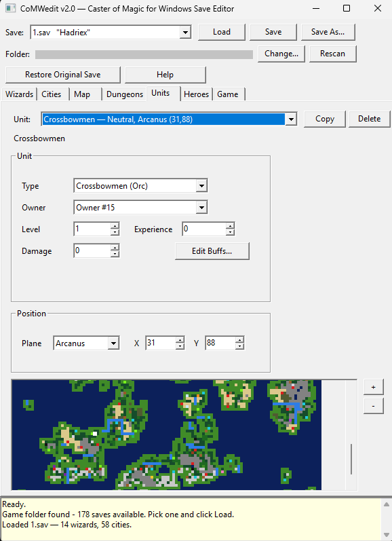Decrease the Y coordinate spinner
Viewport: 392px width, 541px height.
coord(240,346)
